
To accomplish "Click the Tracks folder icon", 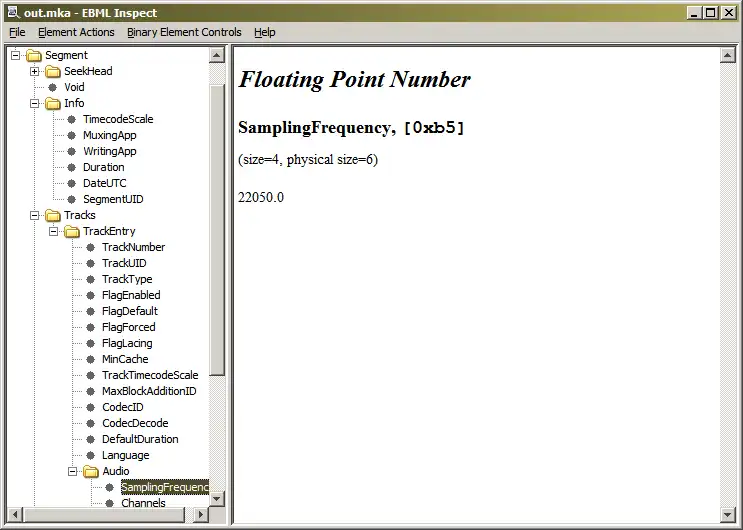I will click(x=53, y=216).
